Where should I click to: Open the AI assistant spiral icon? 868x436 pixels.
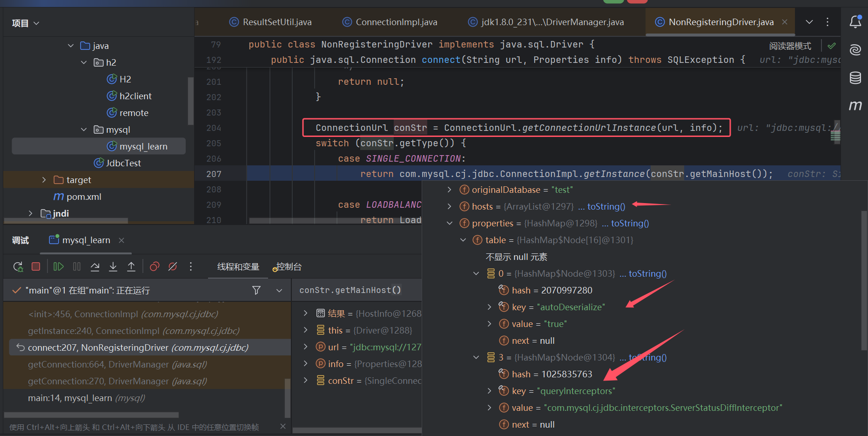[855, 49]
